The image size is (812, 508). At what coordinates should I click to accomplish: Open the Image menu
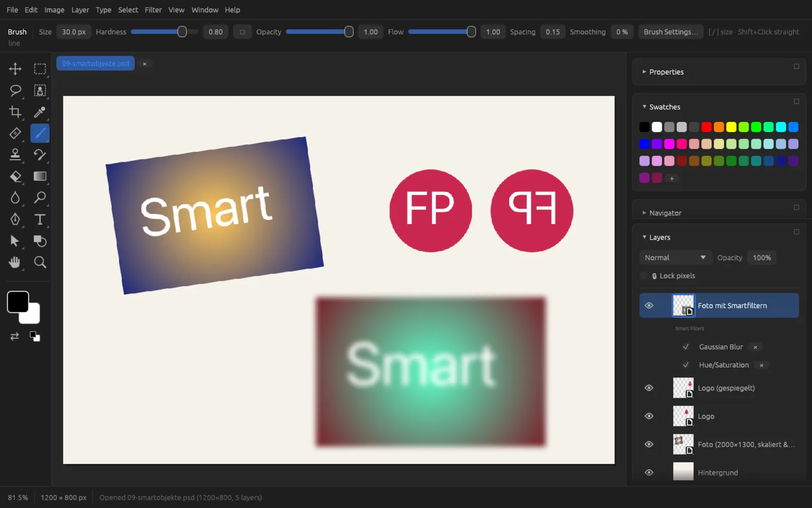54,10
